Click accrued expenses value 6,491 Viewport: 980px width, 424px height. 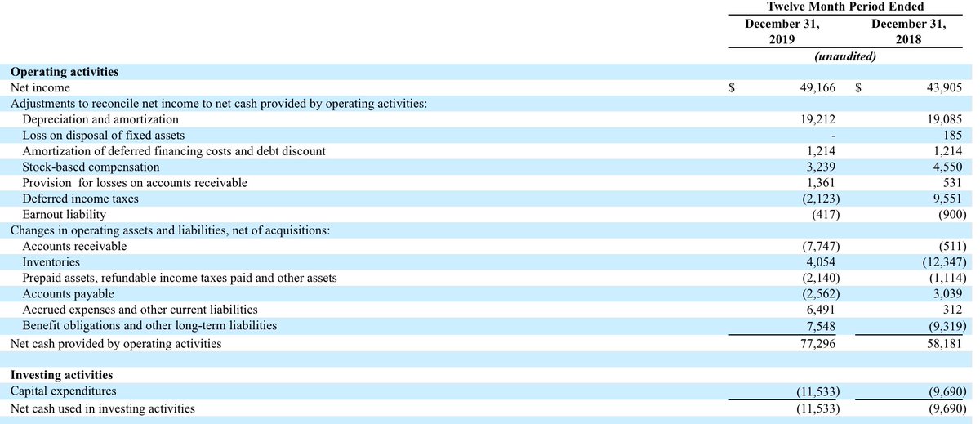822,310
